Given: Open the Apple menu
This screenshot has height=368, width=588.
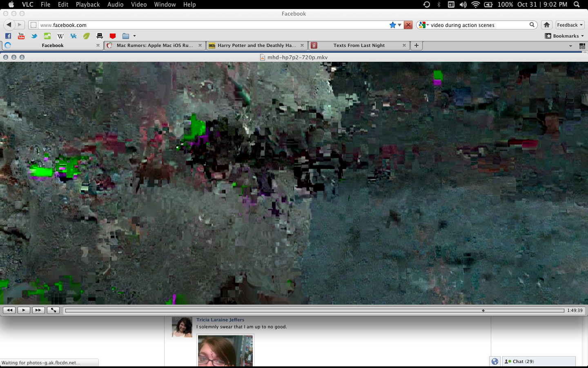Looking at the screenshot, I should click(x=11, y=4).
